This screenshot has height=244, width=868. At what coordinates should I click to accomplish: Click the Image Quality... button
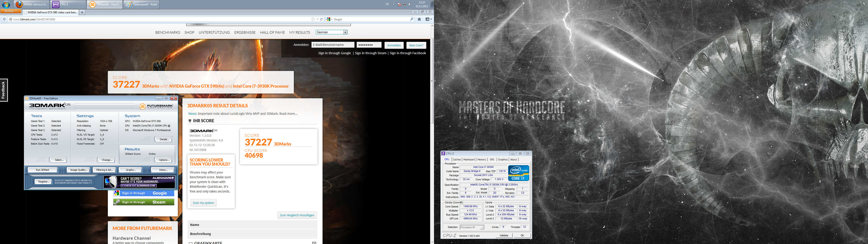coord(78,170)
